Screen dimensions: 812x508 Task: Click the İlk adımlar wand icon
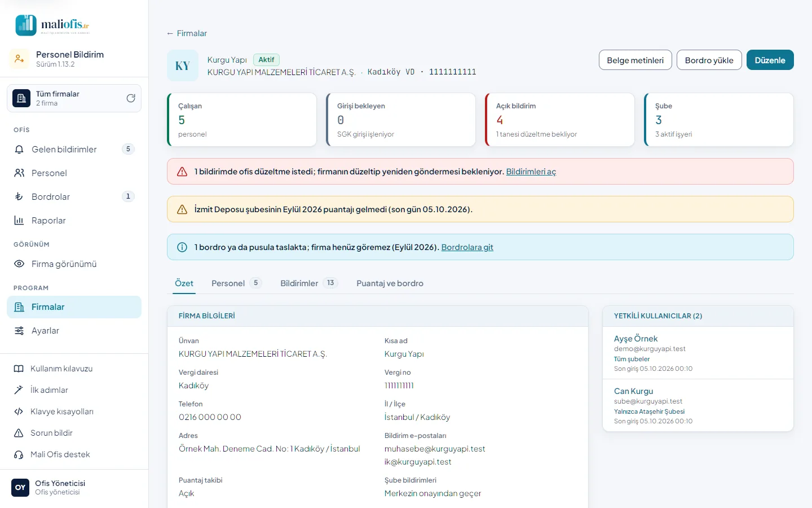[19, 390]
